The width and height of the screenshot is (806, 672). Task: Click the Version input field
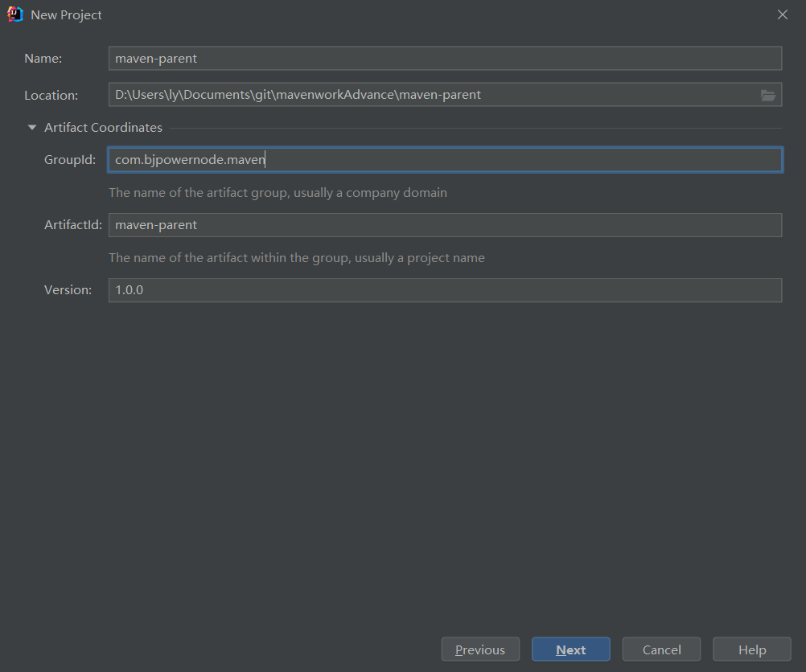pos(445,290)
